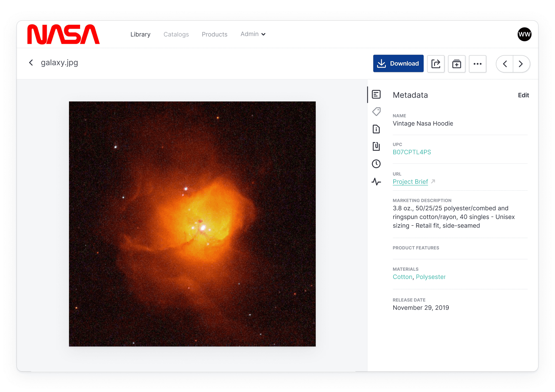Click the Cotton material link
The width and height of the screenshot is (555, 392).
click(402, 277)
